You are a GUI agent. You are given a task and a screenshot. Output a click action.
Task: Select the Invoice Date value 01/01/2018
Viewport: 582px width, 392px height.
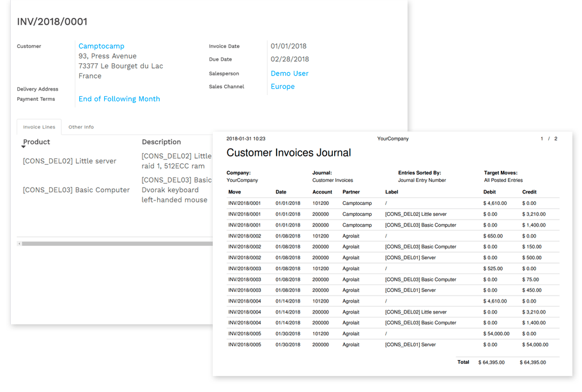tap(288, 46)
